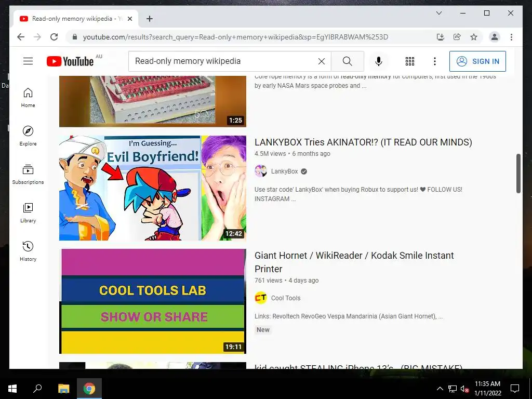The height and width of the screenshot is (399, 532).
Task: Open the Windows notification center
Action: tap(515, 389)
